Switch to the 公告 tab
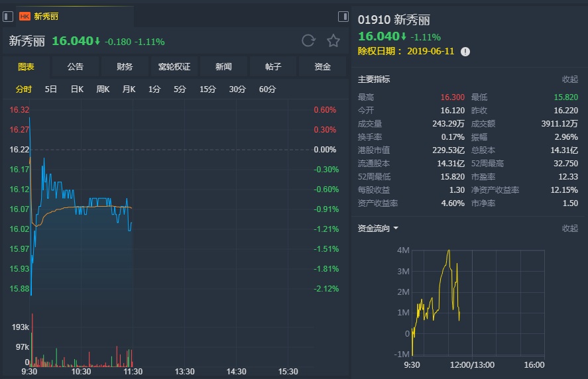The width and height of the screenshot is (588, 379). coord(76,67)
